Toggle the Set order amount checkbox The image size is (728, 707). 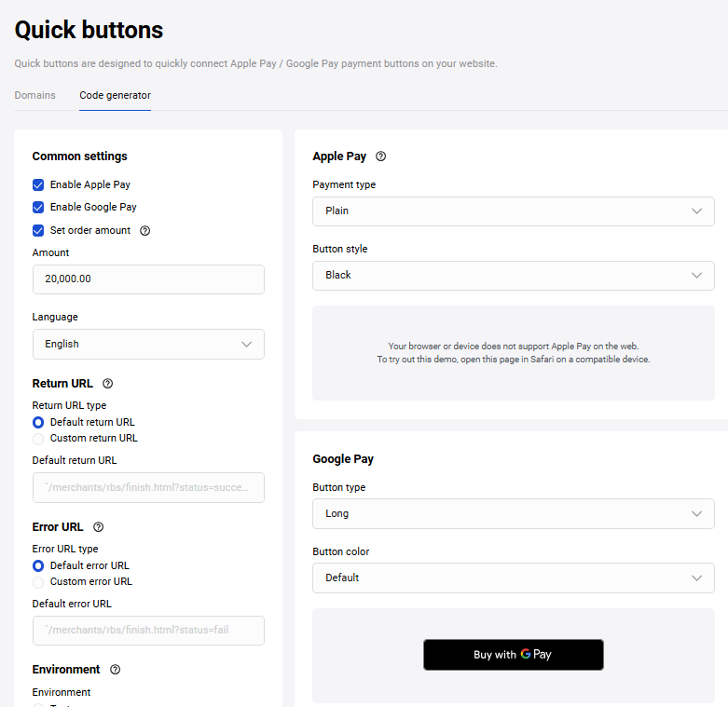tap(38, 231)
